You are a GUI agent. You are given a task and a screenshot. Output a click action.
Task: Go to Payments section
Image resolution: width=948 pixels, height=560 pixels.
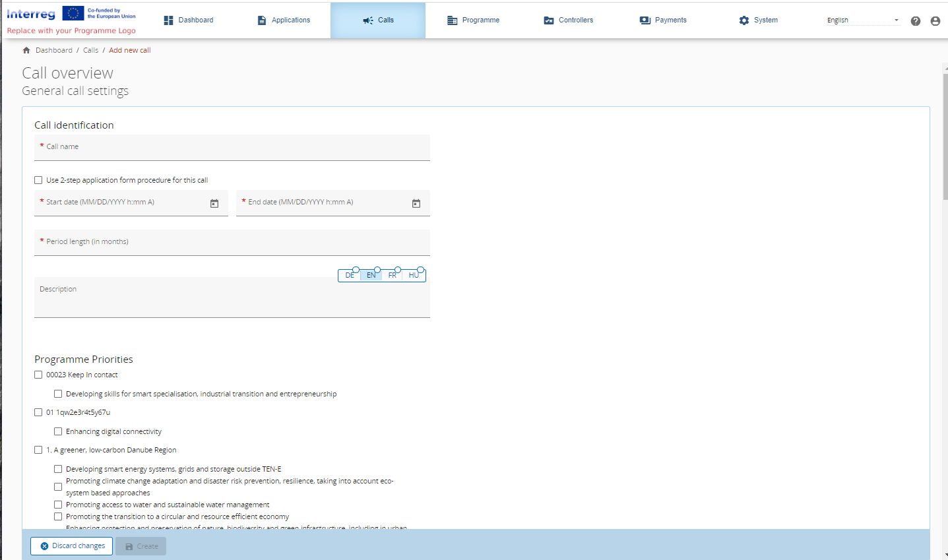(x=663, y=20)
